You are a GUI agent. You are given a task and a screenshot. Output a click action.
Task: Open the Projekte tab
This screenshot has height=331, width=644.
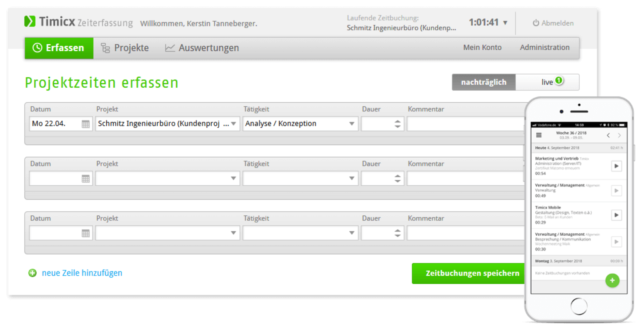click(125, 48)
